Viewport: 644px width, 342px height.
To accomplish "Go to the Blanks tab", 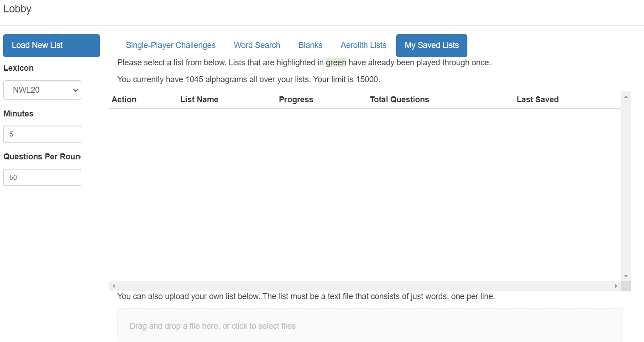I will click(310, 45).
